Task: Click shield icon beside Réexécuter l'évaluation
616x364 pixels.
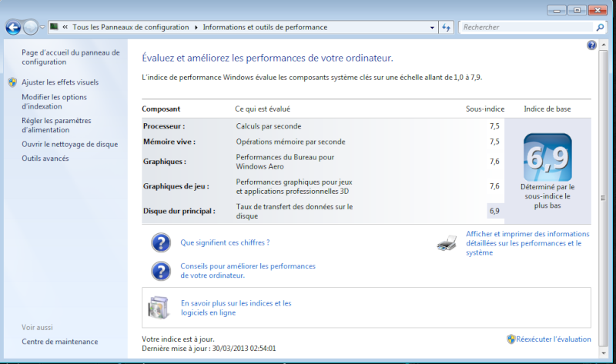Action: pos(511,339)
